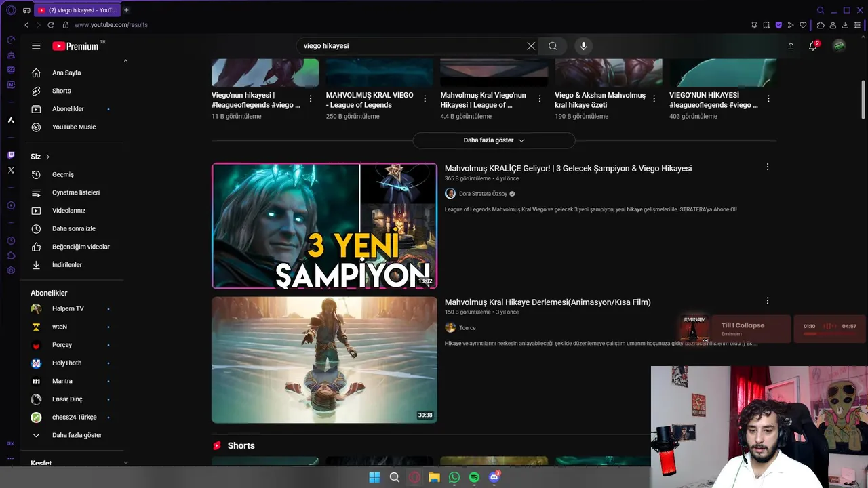868x488 pixels.
Task: Open options for VIEGO'NUN HİKAYESİ short
Action: [x=768, y=99]
